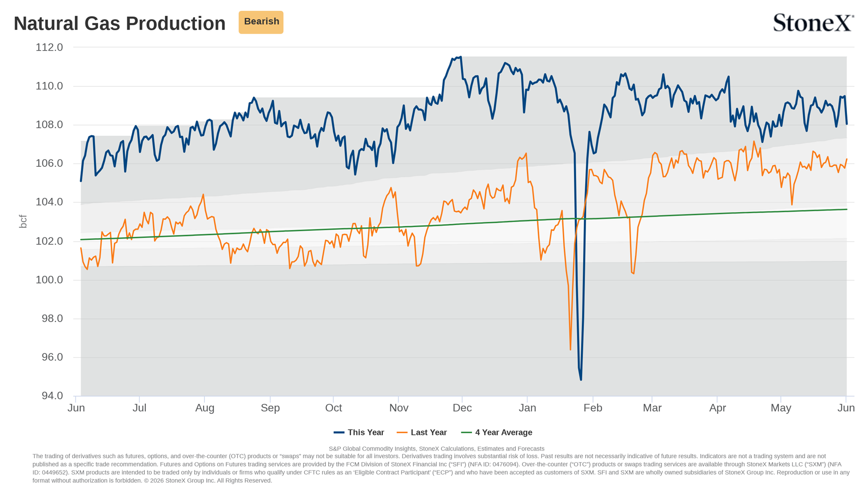Click the Jul month axis label
868x488 pixels.
(x=139, y=408)
